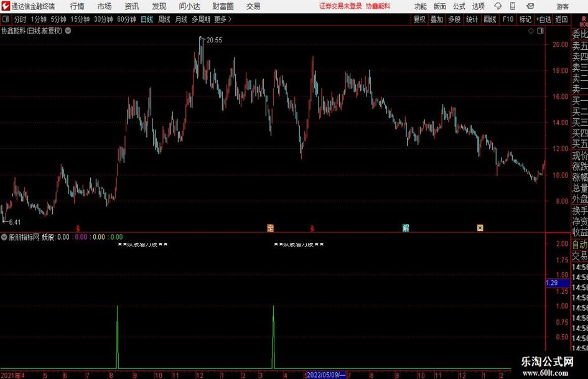This screenshot has width=588, height=379.
Task: Click the 证券交易未登录 login link
Action: pos(340,6)
